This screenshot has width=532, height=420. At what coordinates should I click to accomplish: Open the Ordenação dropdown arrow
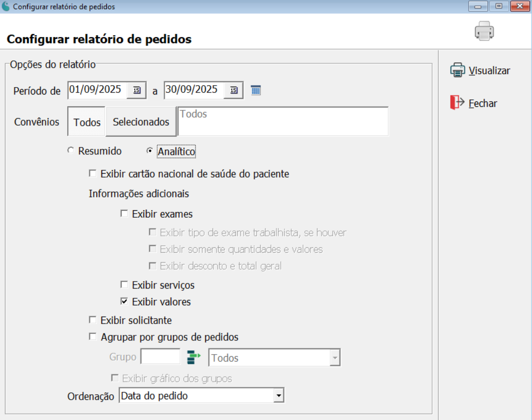[278, 396]
